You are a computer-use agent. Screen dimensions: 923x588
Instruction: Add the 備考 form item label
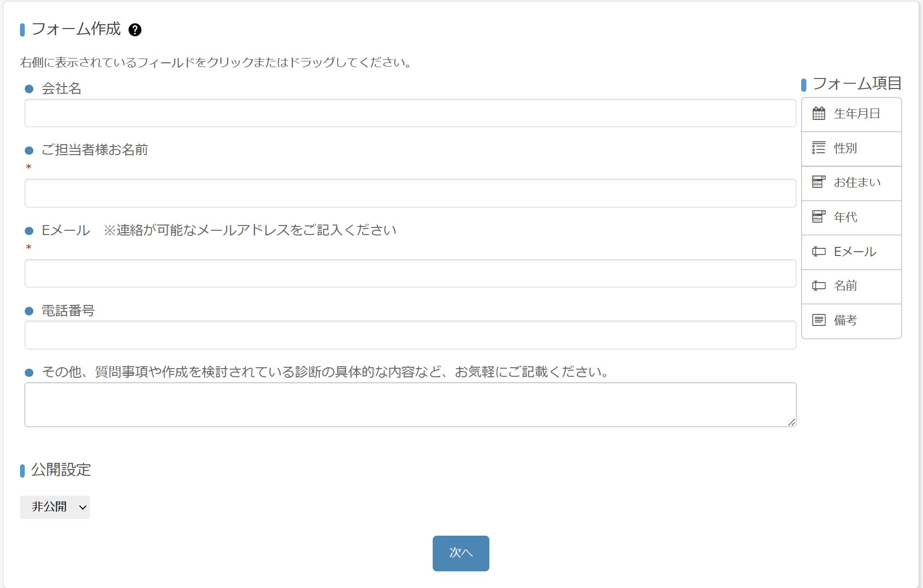pos(845,320)
